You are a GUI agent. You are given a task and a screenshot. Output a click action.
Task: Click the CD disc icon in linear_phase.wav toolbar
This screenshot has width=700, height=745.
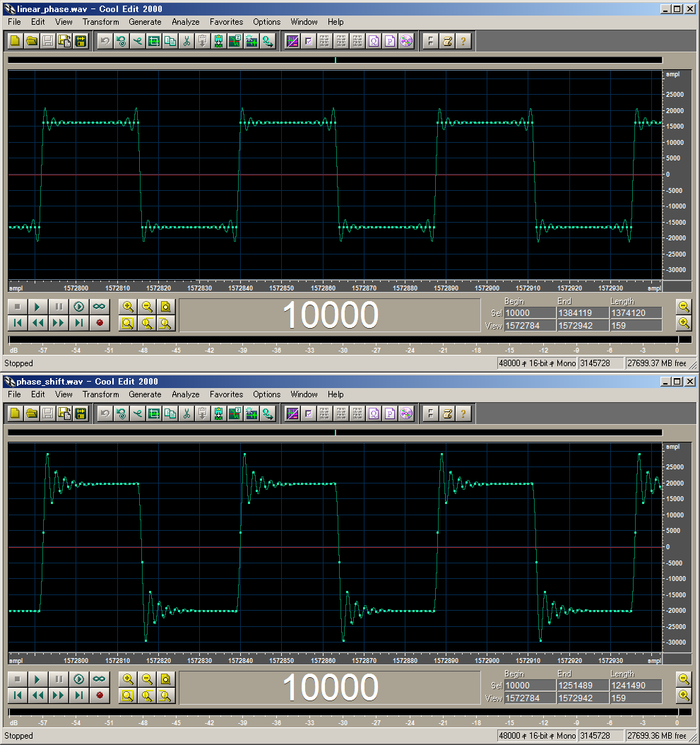tap(406, 41)
